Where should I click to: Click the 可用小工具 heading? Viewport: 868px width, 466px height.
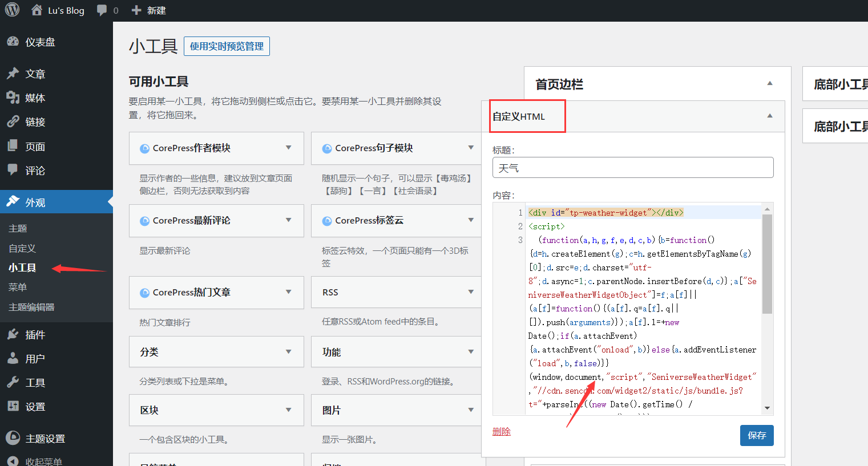pos(159,82)
